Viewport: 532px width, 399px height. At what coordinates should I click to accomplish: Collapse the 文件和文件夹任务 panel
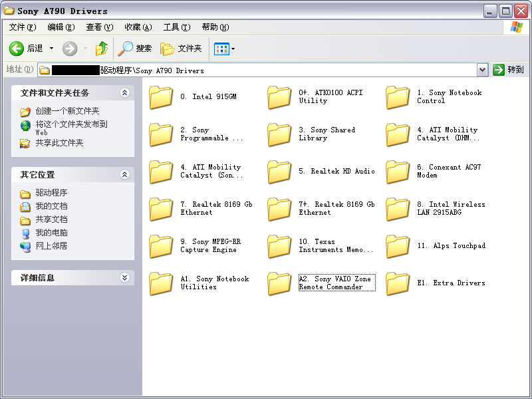tap(125, 92)
